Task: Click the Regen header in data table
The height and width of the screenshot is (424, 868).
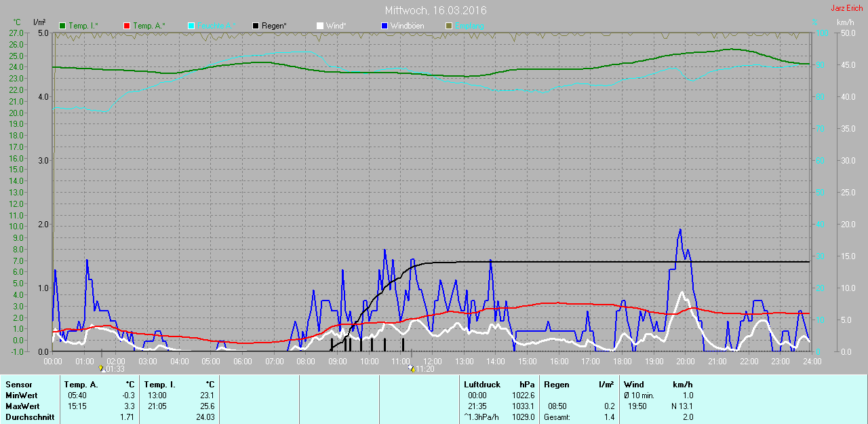Action: coord(556,385)
